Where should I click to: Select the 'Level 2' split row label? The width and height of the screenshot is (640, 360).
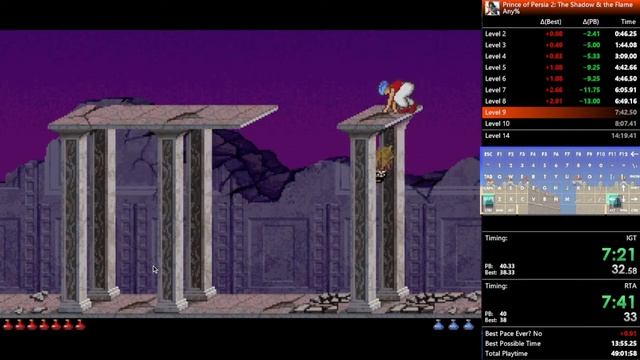coord(496,34)
